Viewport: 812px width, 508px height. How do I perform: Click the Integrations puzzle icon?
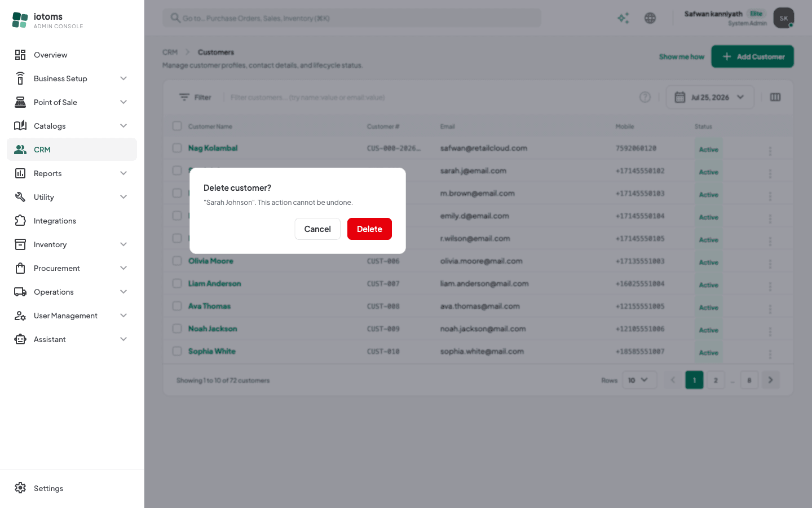(20, 221)
